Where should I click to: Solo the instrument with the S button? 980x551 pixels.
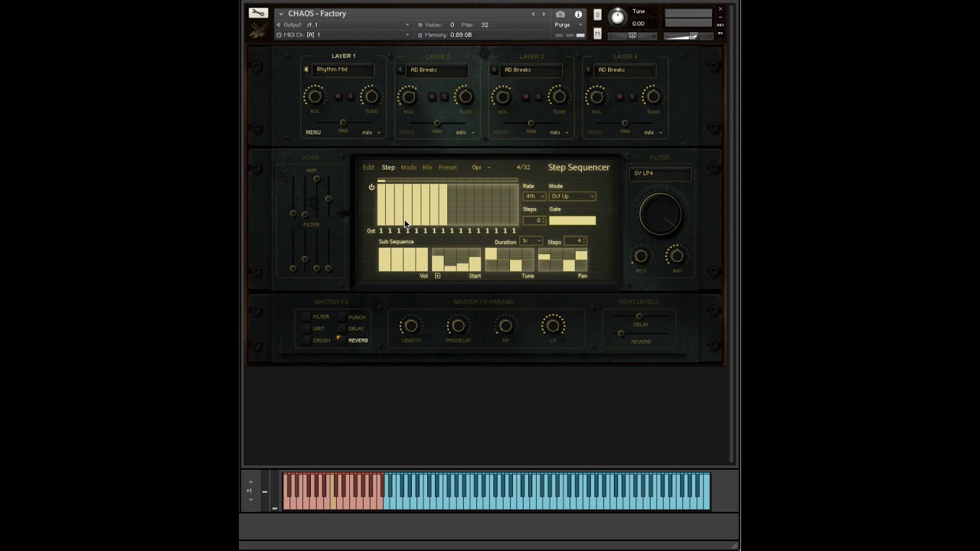tap(597, 15)
